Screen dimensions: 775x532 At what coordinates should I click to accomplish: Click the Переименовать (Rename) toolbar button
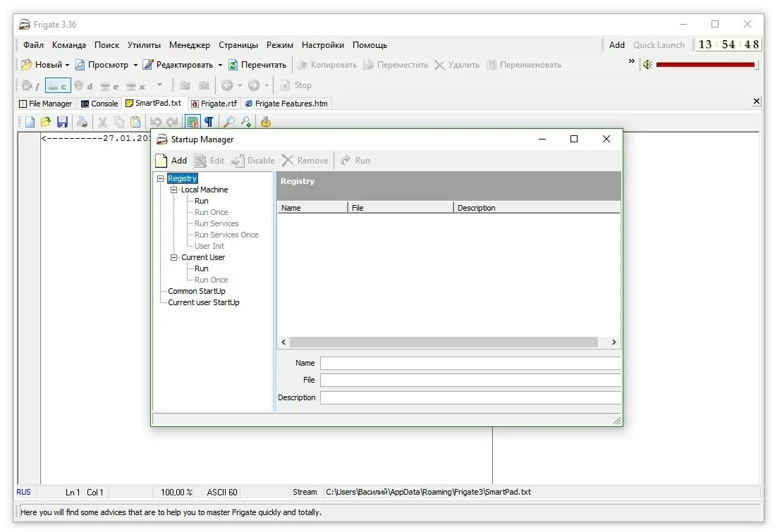[524, 65]
